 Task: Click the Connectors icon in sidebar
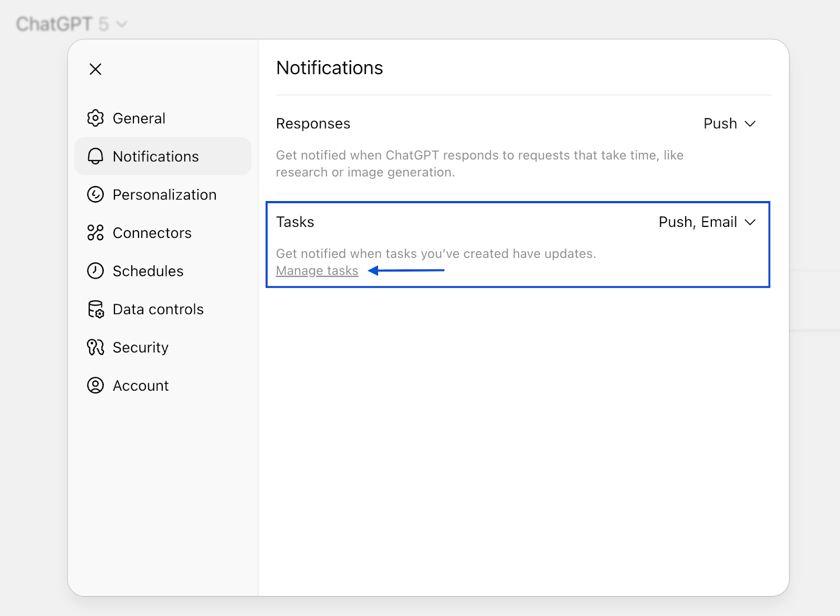coord(96,233)
